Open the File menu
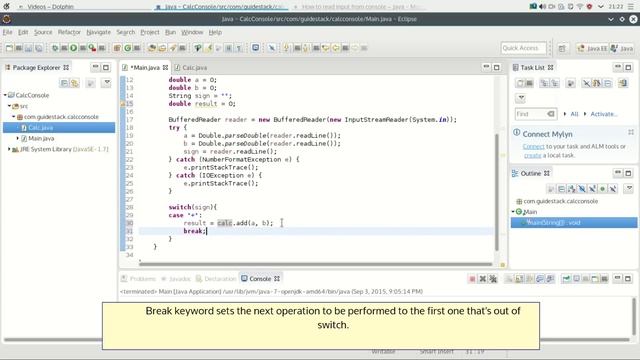This screenshot has height=360, width=640. click(7, 32)
